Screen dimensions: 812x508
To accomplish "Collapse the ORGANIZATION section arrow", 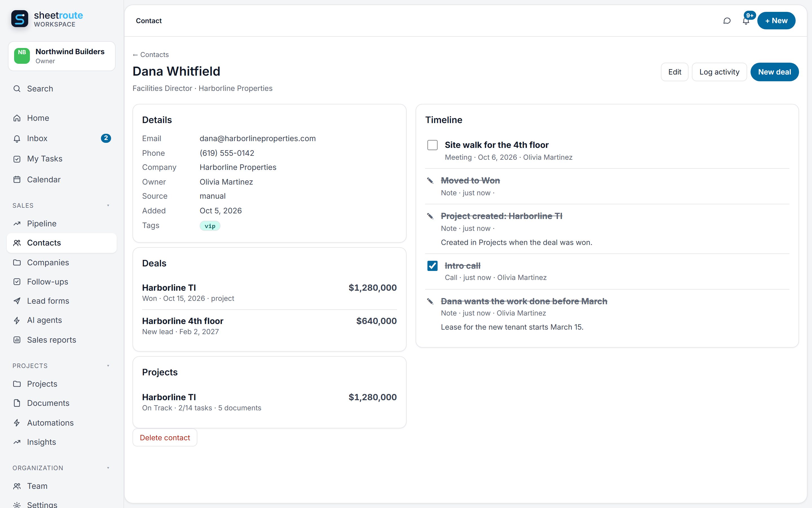I will pyautogui.click(x=108, y=468).
